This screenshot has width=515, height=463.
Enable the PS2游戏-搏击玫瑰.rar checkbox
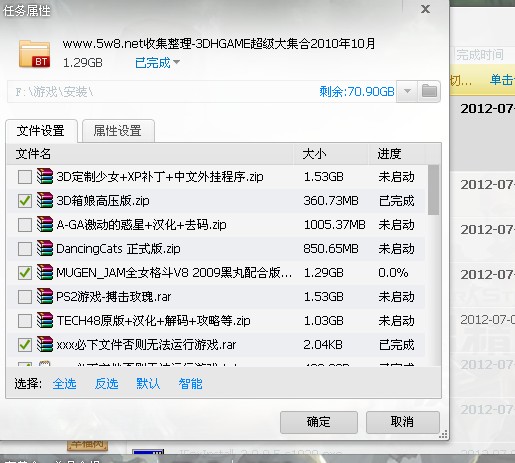(x=25, y=297)
